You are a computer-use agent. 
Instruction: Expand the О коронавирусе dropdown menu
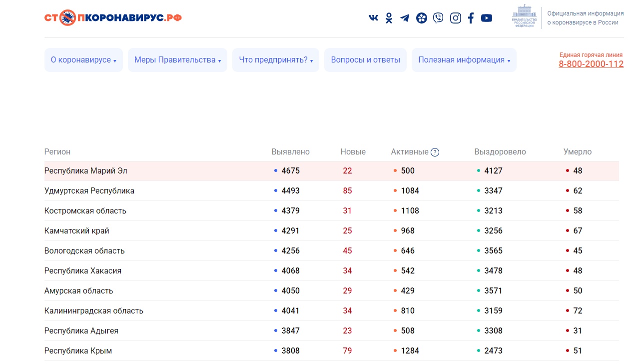(x=83, y=60)
